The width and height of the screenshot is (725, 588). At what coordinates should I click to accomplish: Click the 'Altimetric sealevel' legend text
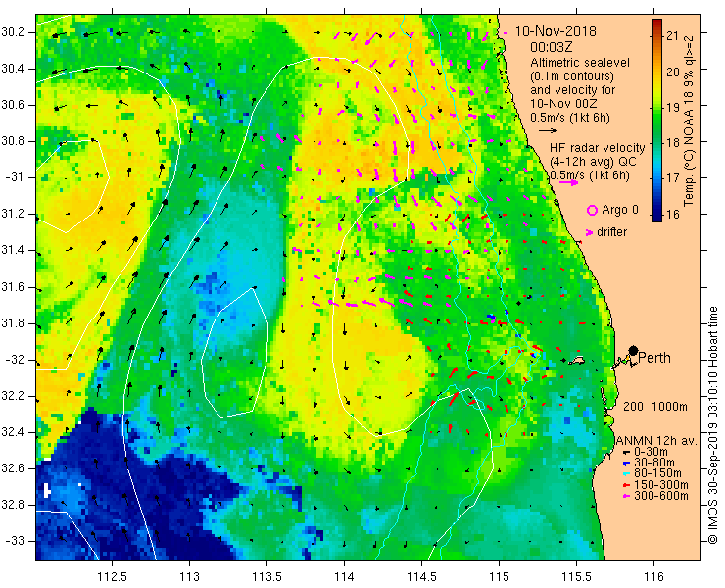point(580,62)
